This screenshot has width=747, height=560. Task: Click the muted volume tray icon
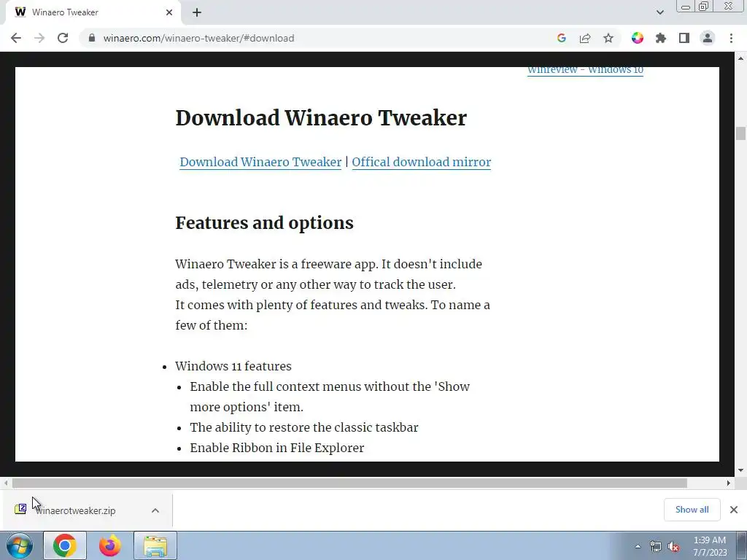click(673, 547)
